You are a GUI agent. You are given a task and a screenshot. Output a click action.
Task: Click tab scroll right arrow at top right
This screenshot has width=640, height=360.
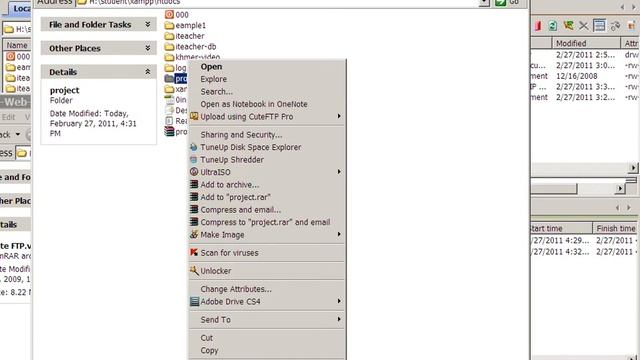633,7
